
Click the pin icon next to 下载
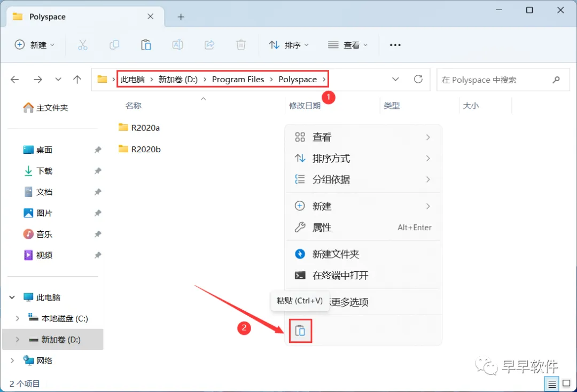pyautogui.click(x=98, y=171)
